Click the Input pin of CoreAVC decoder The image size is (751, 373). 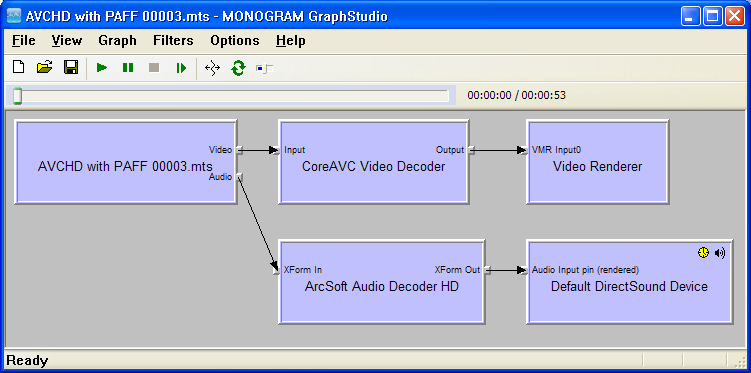pos(276,150)
